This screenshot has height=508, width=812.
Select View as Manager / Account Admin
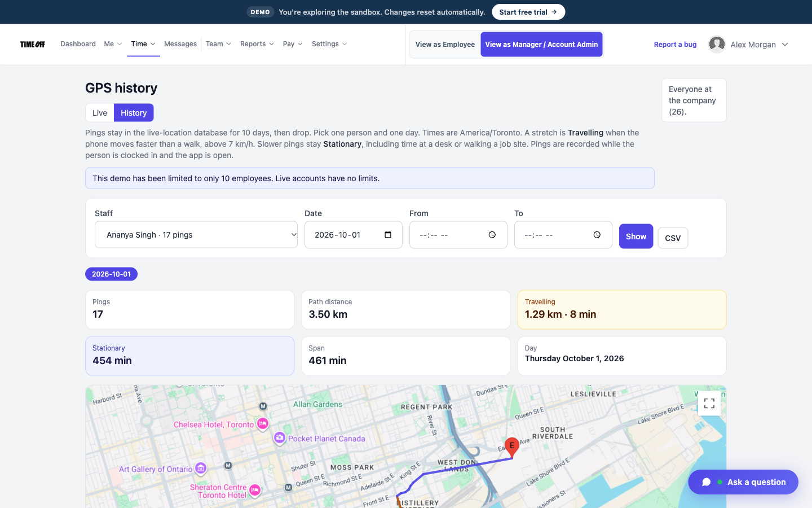[x=541, y=44]
